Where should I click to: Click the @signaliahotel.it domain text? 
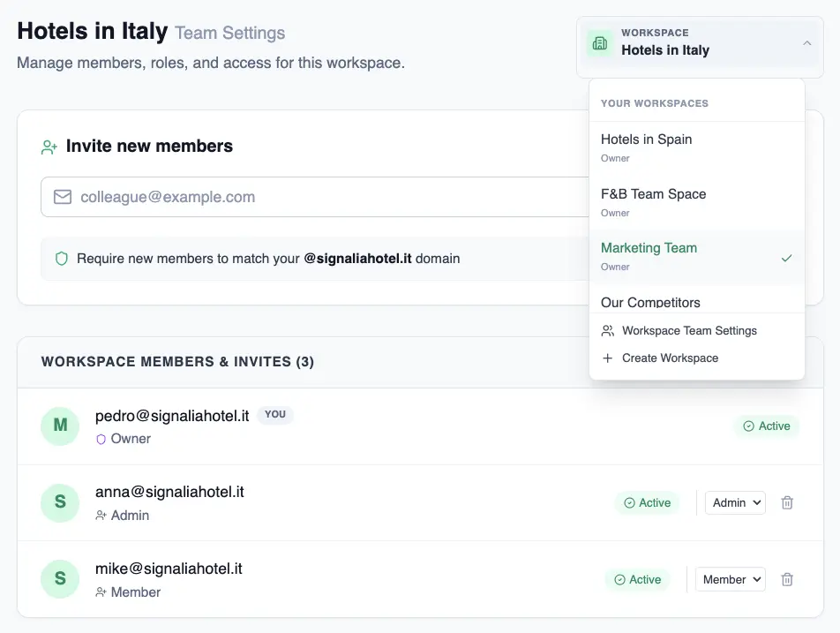pyautogui.click(x=358, y=259)
